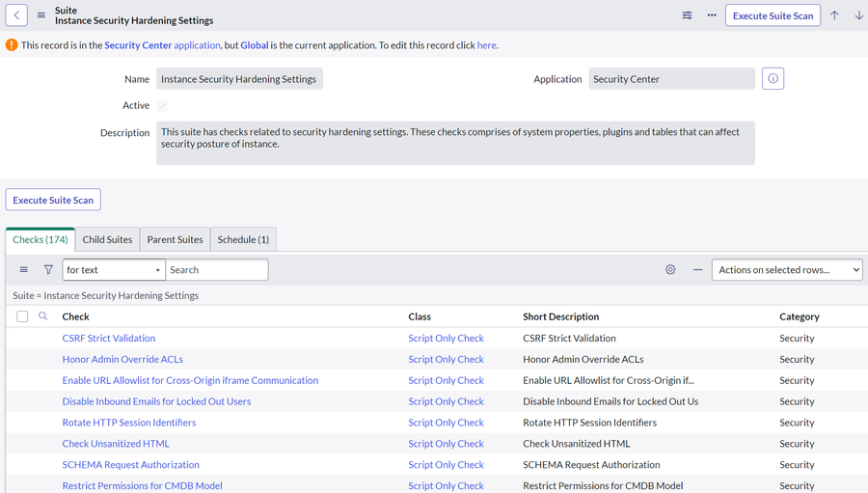Click short description 'Honor Admin Override ACLs' cell
Image resolution: width=868 pixels, height=493 pixels.
coord(583,359)
